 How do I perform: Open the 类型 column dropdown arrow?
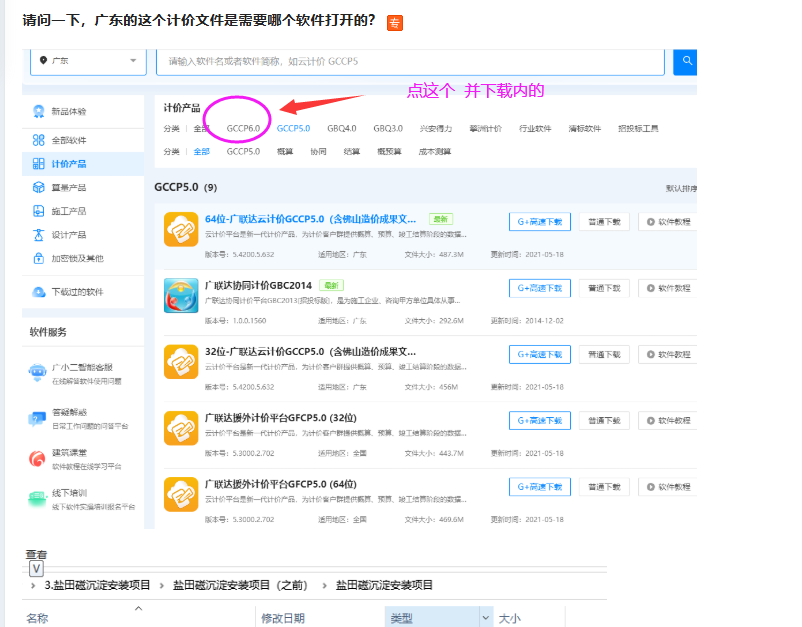pos(485,618)
